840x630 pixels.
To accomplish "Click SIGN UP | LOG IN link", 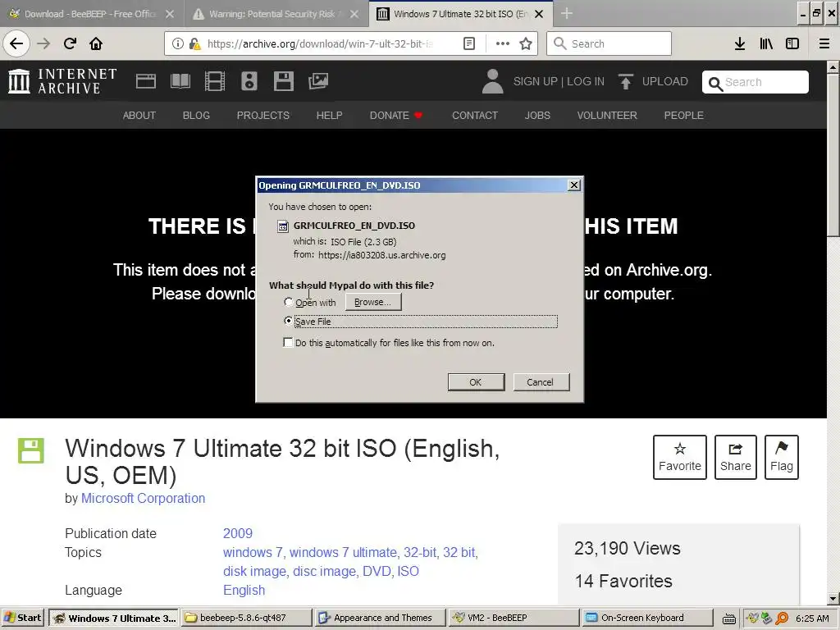I will tap(559, 81).
